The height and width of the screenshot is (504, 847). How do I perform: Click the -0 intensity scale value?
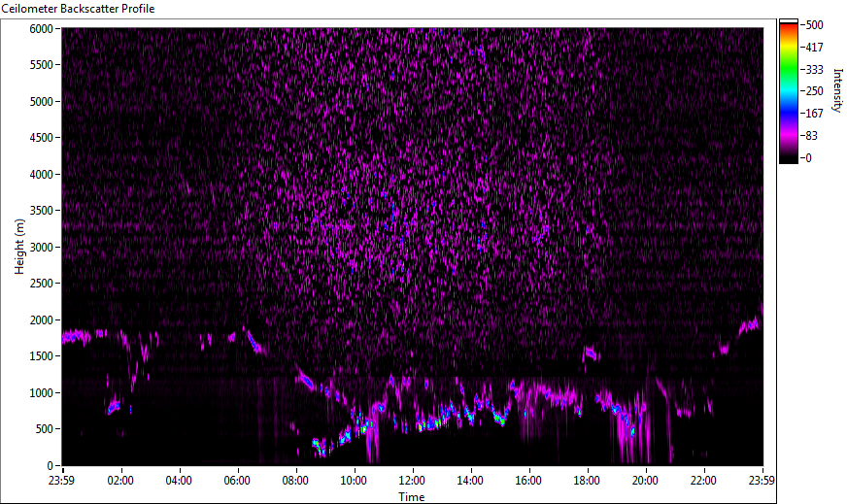click(807, 158)
